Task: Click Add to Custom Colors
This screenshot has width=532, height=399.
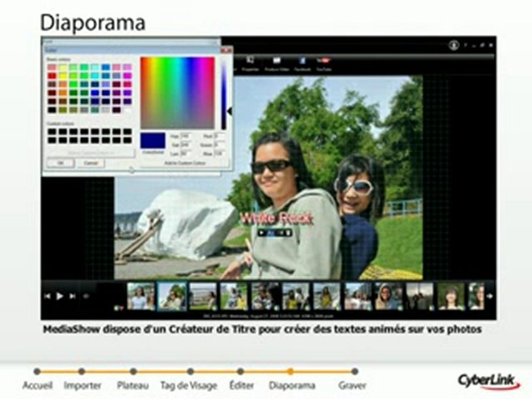Action: 185,163
